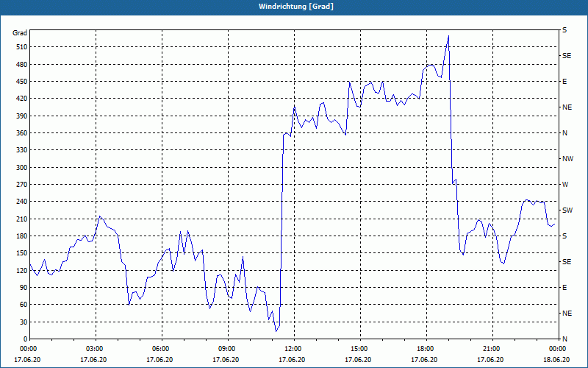Click the 17.06.20 date under 03:00
Viewport: 588px width, 368px height.
93,360
